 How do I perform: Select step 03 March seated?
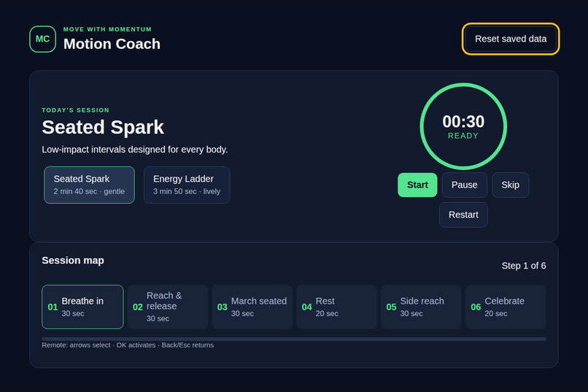(x=252, y=307)
